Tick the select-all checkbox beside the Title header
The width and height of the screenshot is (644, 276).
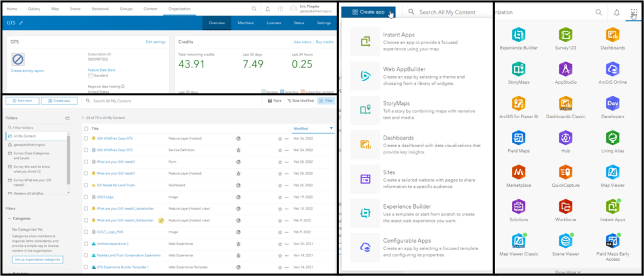tap(86, 128)
